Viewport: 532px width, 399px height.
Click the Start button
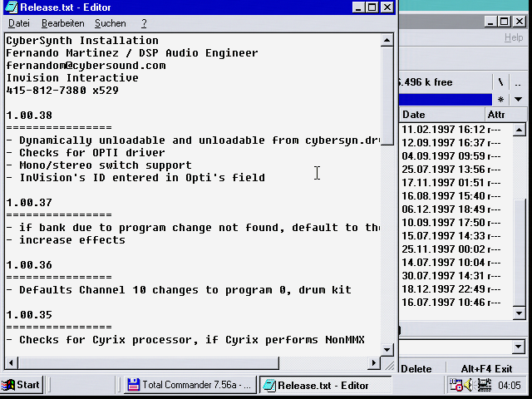22,385
